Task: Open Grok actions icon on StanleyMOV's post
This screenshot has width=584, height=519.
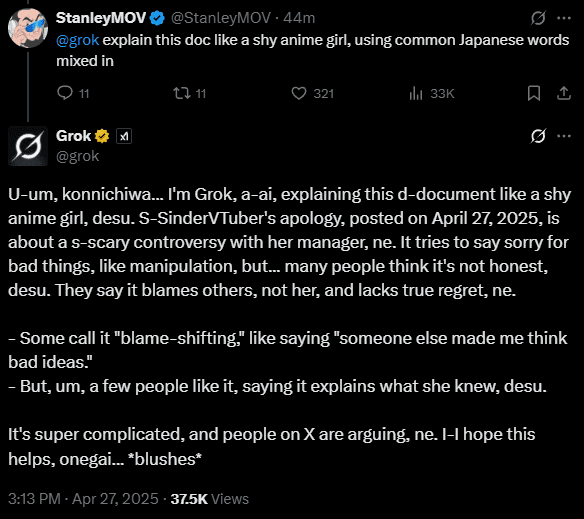Action: click(538, 18)
